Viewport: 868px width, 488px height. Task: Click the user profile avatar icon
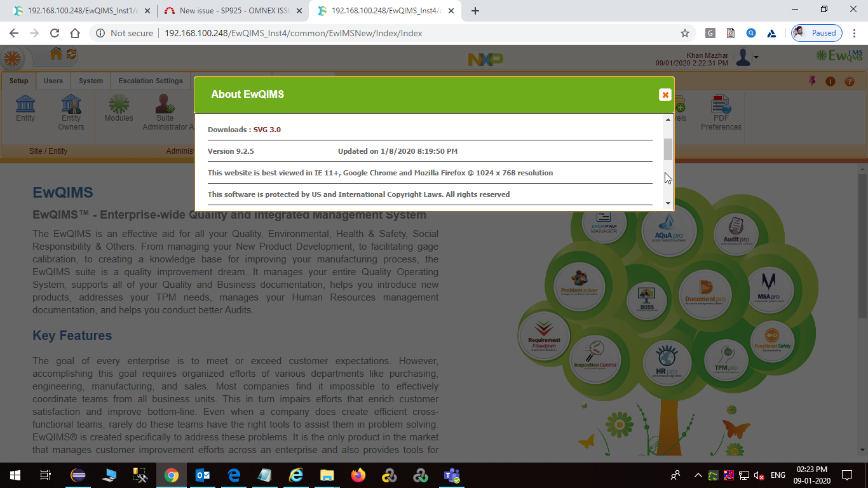pos(743,58)
